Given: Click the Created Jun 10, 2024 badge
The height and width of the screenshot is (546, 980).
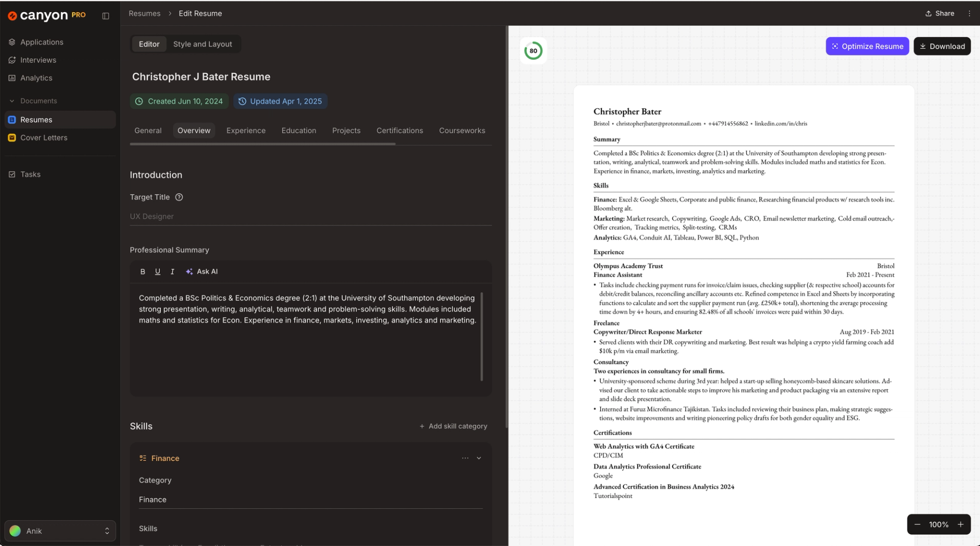Looking at the screenshot, I should [179, 101].
